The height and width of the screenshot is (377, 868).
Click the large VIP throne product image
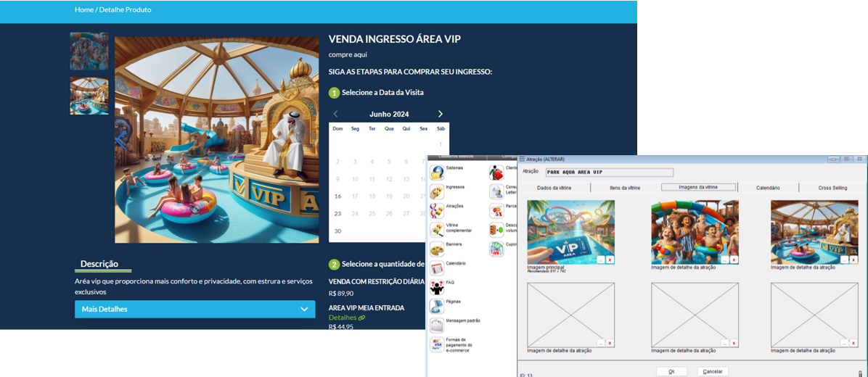(216, 140)
